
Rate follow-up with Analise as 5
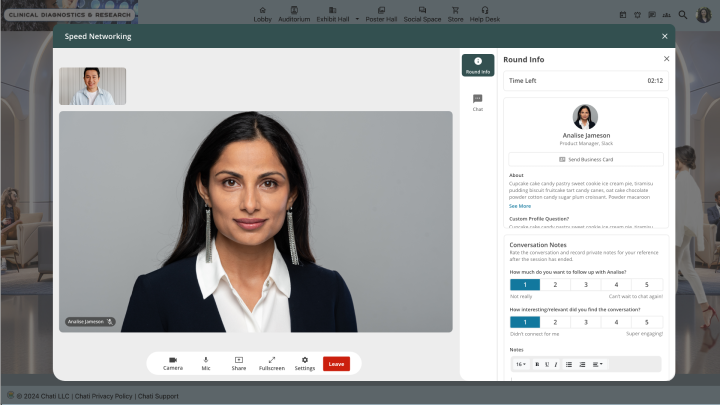[x=647, y=285]
